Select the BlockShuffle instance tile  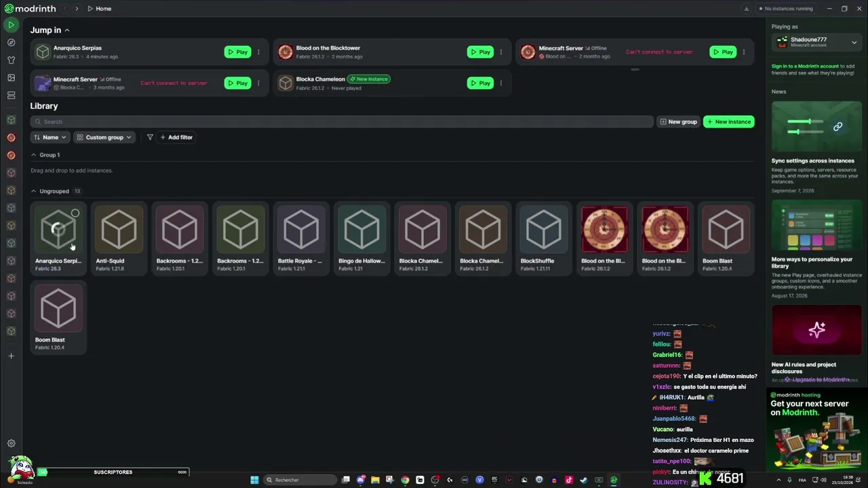(x=544, y=238)
